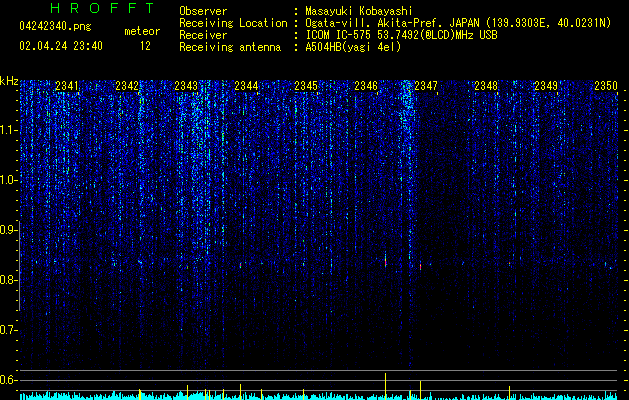Viewport: 629px width, 400px height.
Task: Click the 1.1 frequency axis label
Action: point(8,130)
